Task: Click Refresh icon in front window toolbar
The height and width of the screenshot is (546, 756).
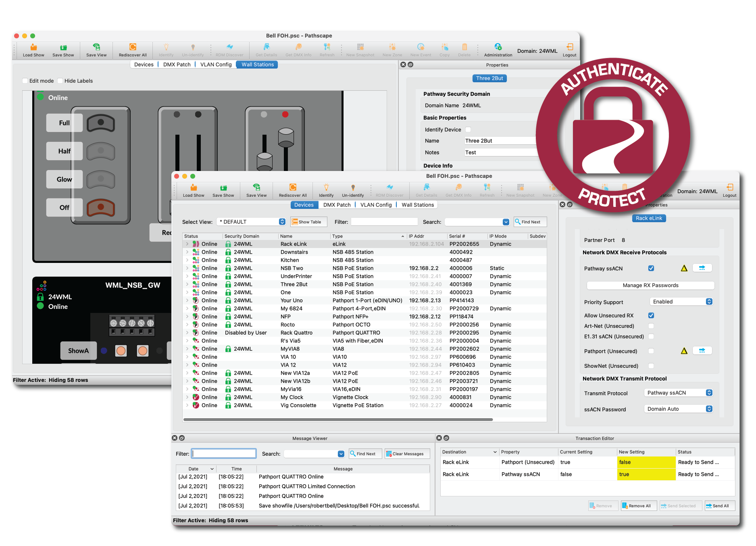Action: click(x=487, y=188)
